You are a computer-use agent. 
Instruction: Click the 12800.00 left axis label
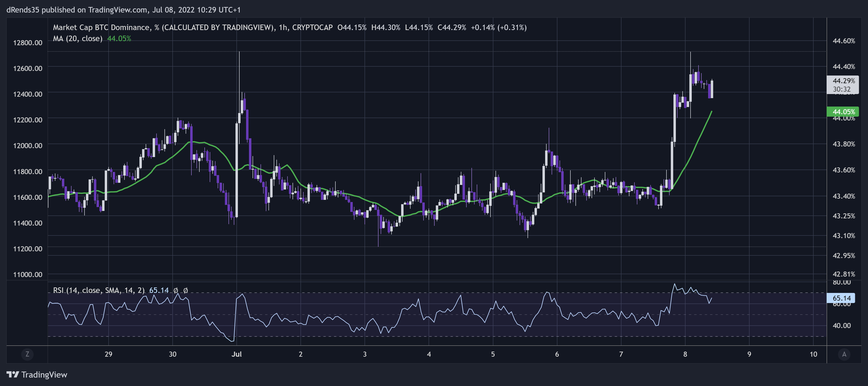[x=28, y=43]
